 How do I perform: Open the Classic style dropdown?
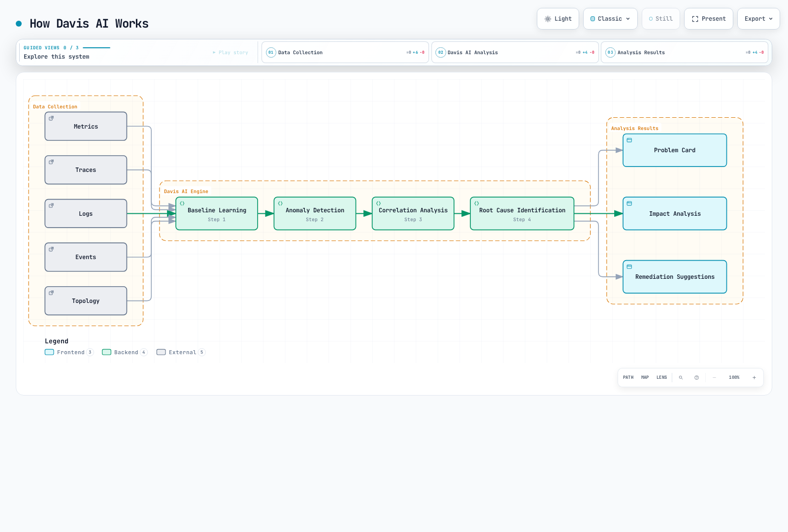[x=610, y=19]
